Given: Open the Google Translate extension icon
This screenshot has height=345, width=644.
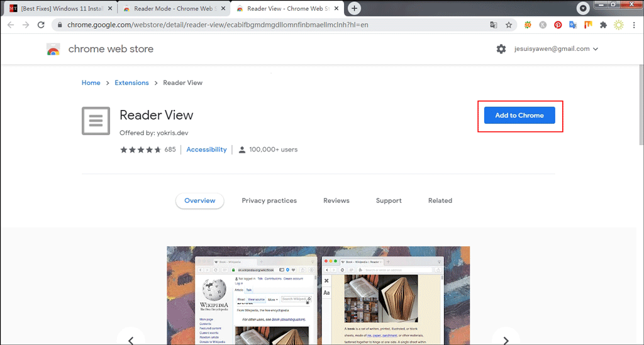Looking at the screenshot, I should pos(573,25).
